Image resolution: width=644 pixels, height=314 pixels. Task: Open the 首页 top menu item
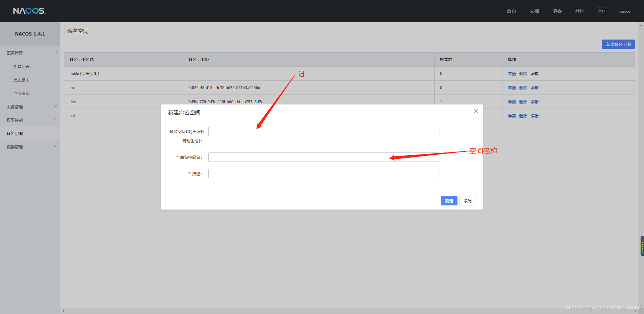[x=511, y=11]
